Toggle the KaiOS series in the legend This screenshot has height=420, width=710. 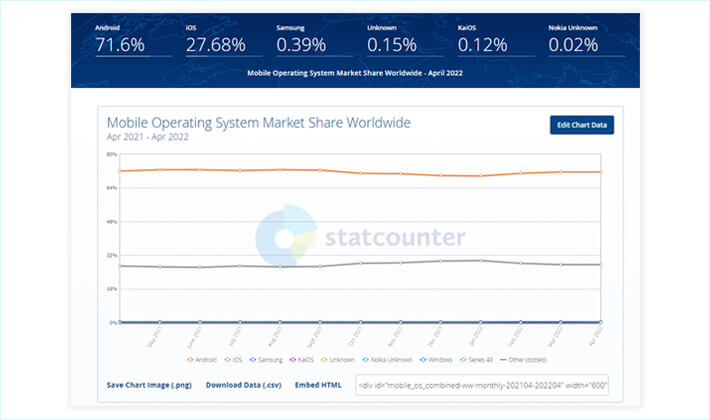click(x=302, y=360)
